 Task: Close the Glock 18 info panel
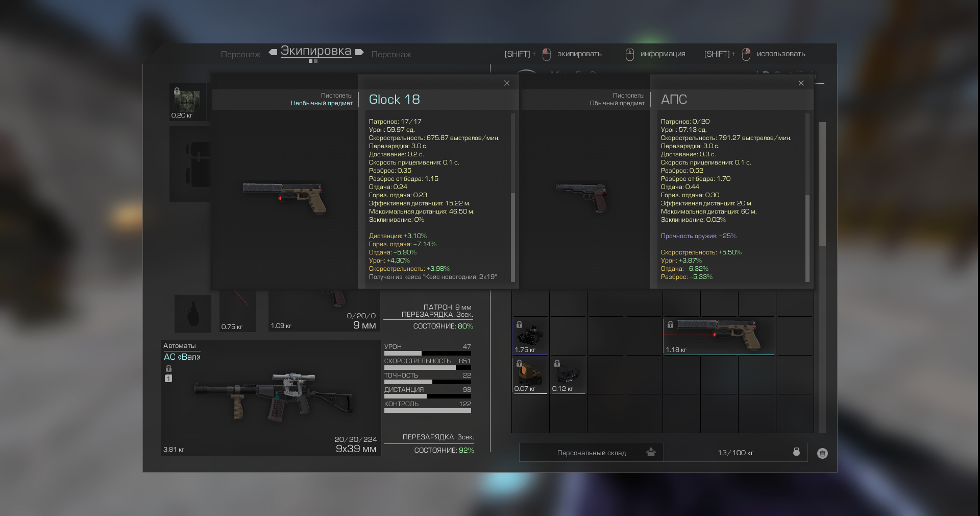[x=507, y=83]
